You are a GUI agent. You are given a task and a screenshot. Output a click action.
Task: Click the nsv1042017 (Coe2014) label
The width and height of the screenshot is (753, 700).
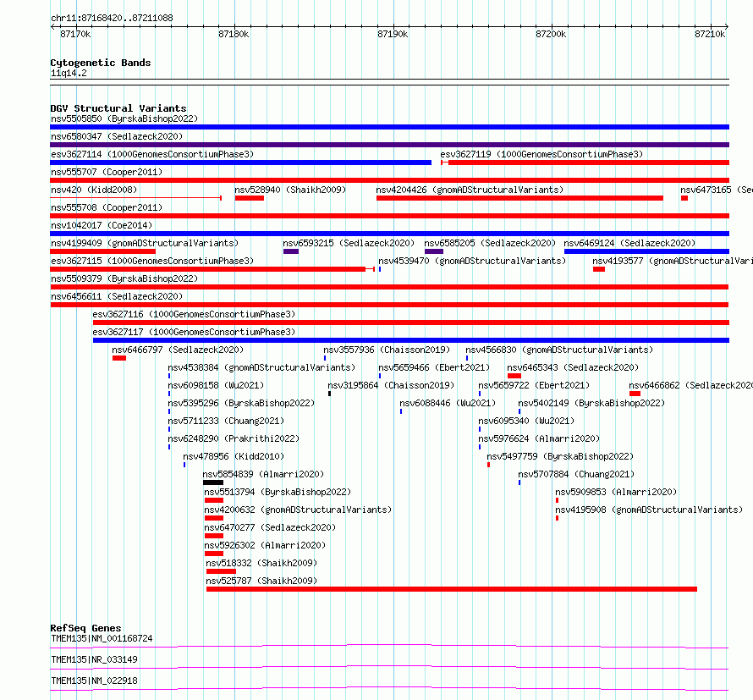(102, 225)
